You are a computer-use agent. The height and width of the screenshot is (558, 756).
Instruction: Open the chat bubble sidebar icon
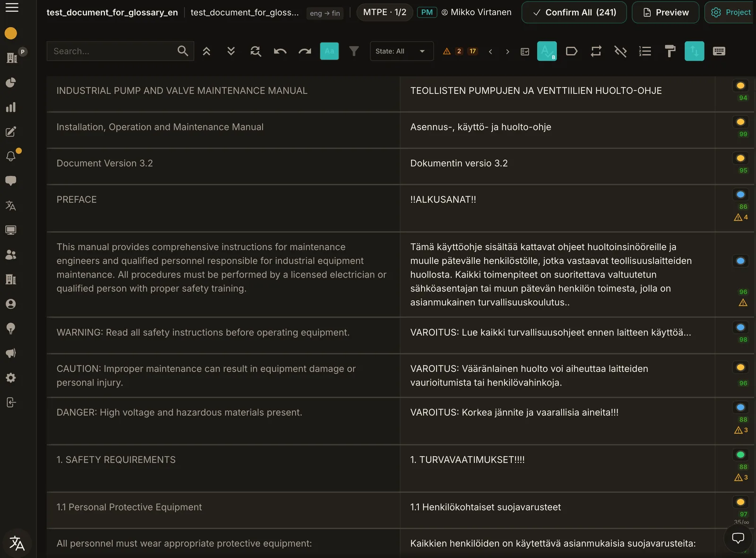click(11, 181)
